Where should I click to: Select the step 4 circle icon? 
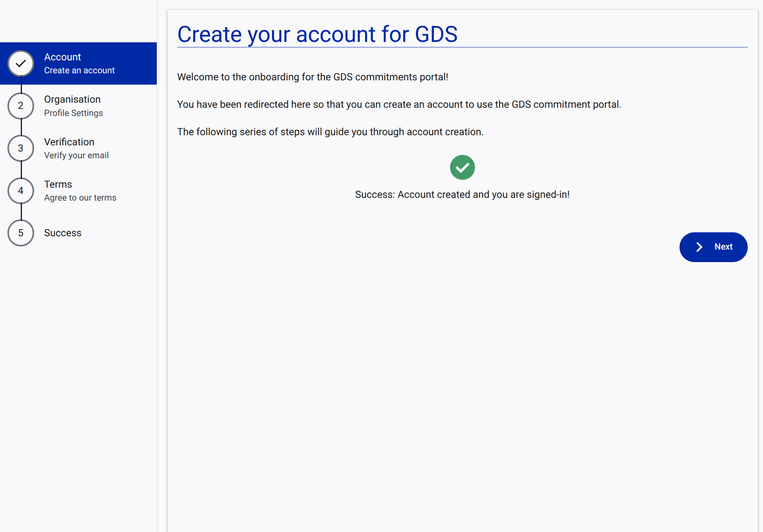tap(20, 191)
